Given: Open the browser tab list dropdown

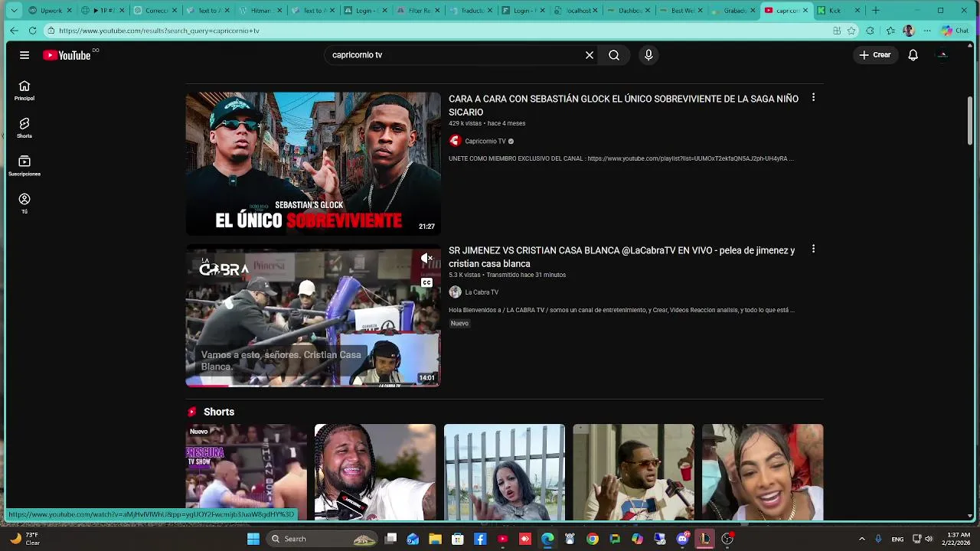Looking at the screenshot, I should click(14, 11).
